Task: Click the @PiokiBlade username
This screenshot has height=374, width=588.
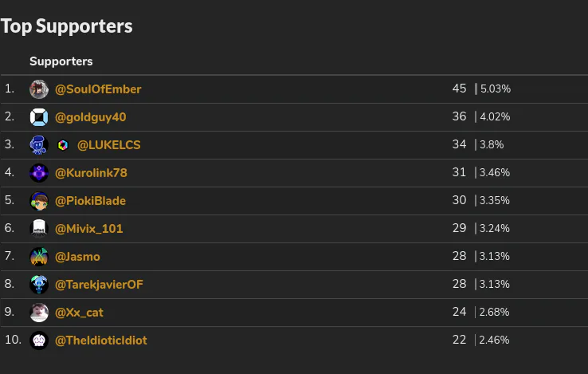Action: 90,201
